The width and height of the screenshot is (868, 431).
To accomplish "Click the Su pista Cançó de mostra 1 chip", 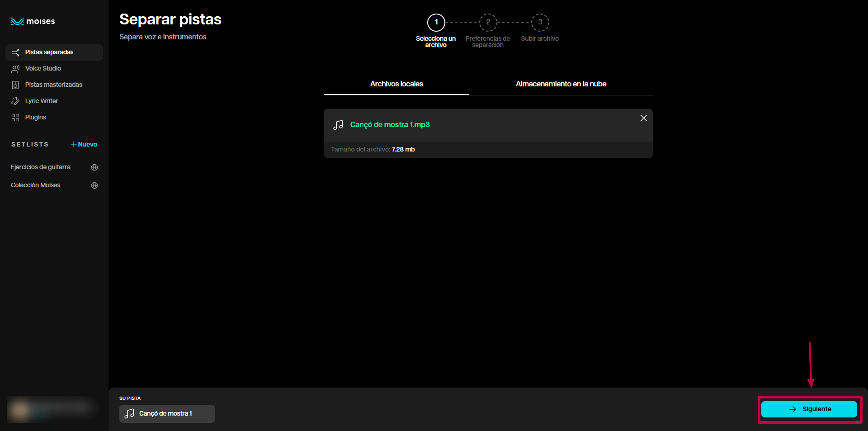I will (x=167, y=413).
